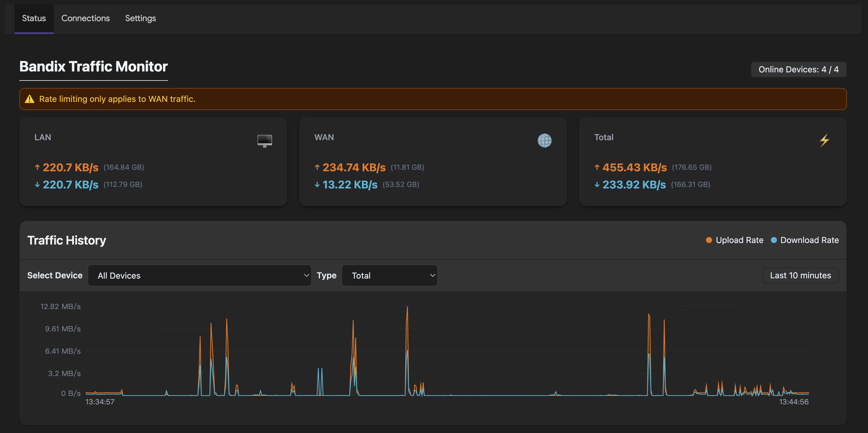Image resolution: width=868 pixels, height=433 pixels.
Task: Click the Select Device dropdown chevron
Action: [306, 276]
